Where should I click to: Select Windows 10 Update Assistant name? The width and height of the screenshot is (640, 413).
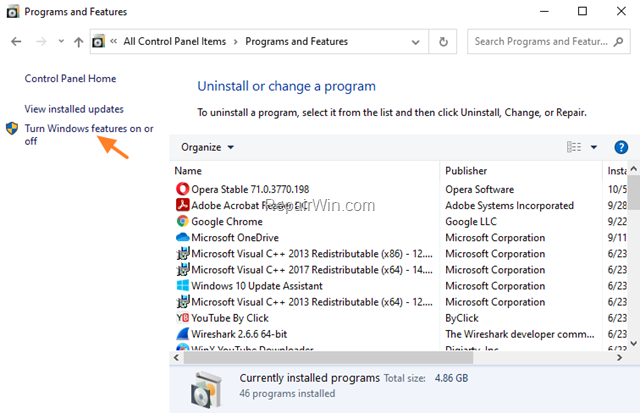pos(257,286)
